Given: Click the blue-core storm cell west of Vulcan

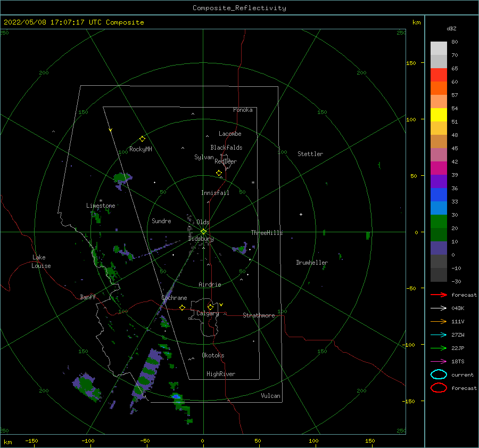Looking at the screenshot, I should click(x=176, y=397).
